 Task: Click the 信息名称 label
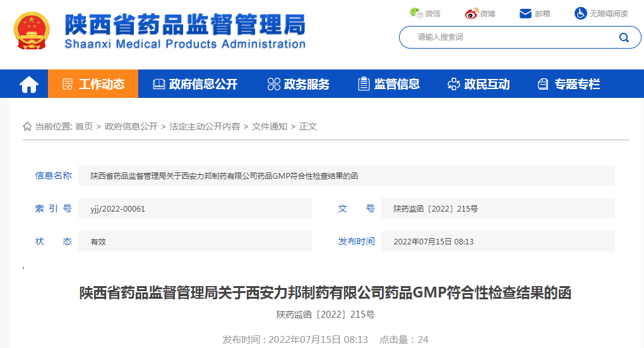click(54, 176)
